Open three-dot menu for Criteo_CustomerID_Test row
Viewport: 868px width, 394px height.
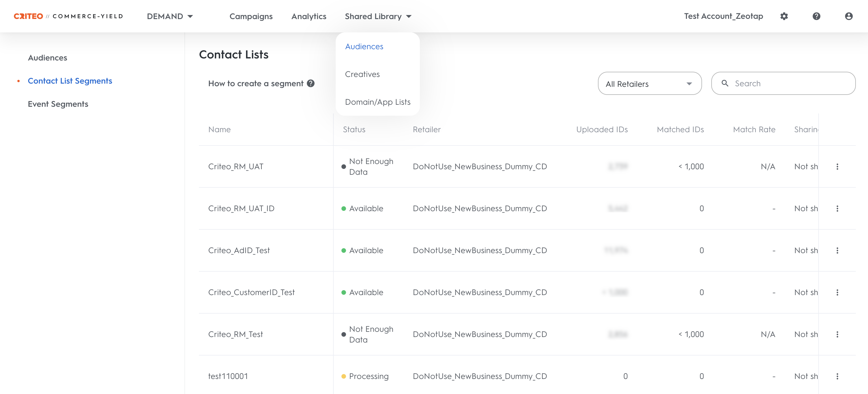click(837, 292)
